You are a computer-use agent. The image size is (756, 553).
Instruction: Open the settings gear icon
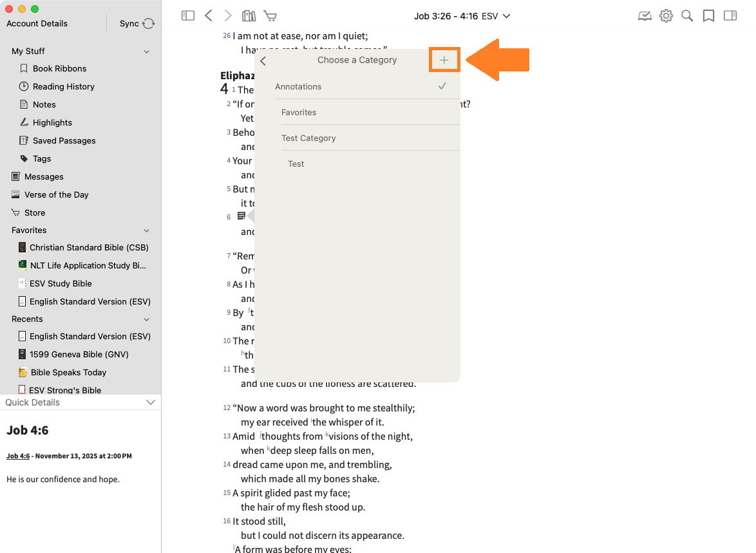[666, 15]
